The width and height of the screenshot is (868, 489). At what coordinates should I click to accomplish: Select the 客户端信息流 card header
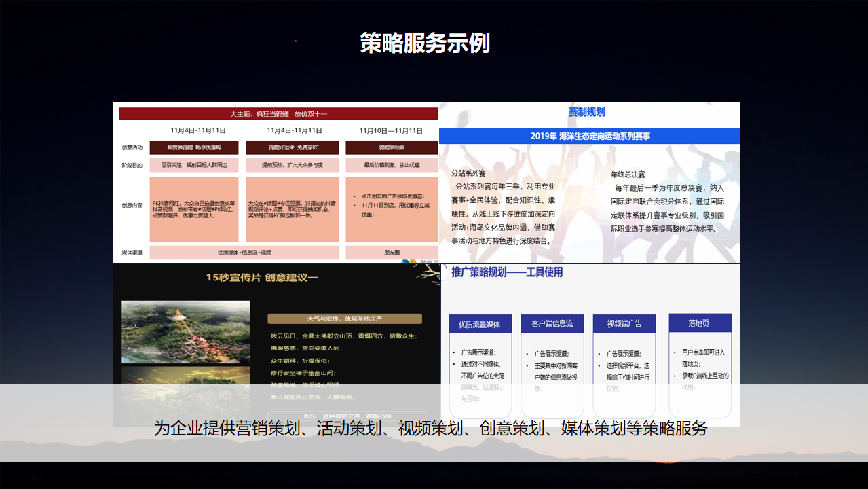(552, 323)
